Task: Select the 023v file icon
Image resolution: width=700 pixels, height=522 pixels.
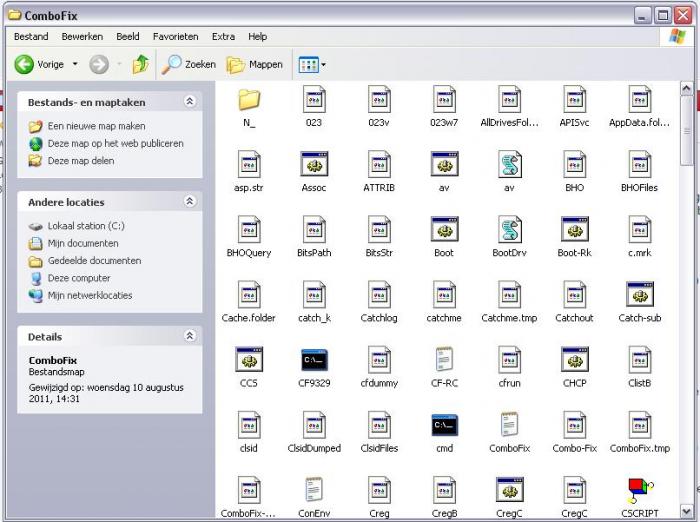Action: (x=379, y=99)
